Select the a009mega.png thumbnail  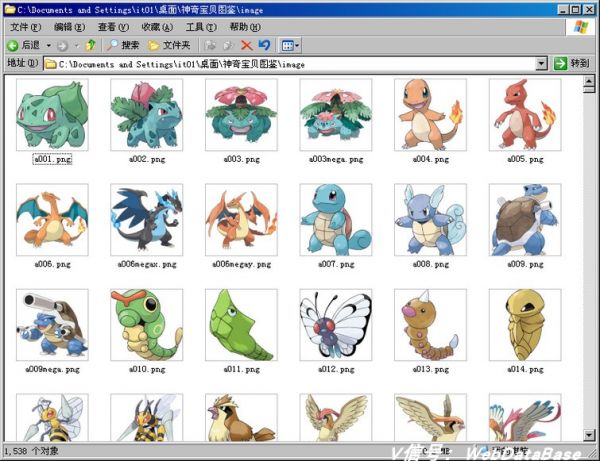52,325
